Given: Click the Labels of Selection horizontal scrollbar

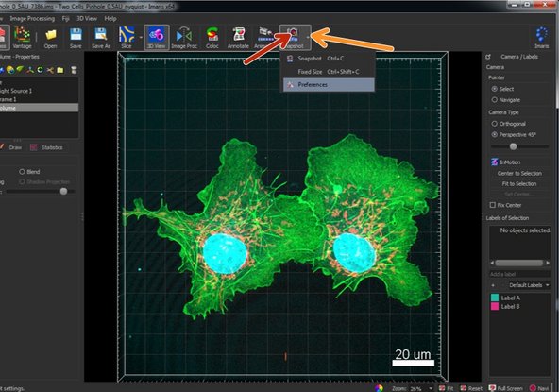Looking at the screenshot, I should click(519, 263).
